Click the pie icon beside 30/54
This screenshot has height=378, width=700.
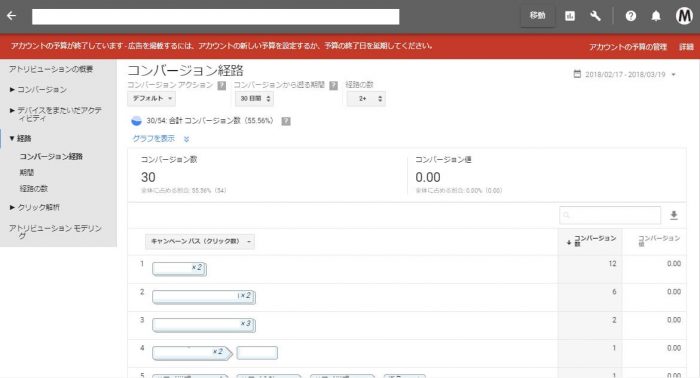(137, 121)
